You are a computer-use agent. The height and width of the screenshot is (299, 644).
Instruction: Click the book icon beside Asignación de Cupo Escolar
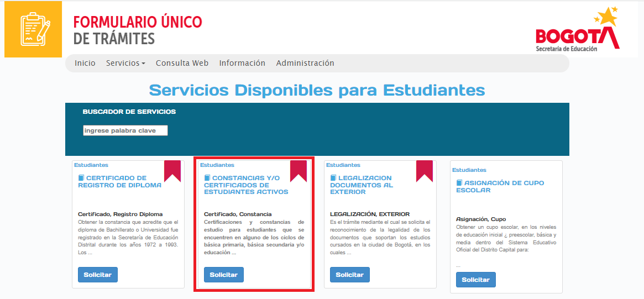click(459, 183)
